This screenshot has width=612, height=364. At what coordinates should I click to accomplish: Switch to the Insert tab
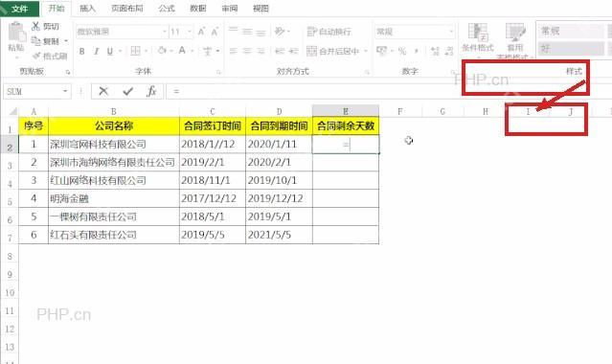click(x=87, y=9)
